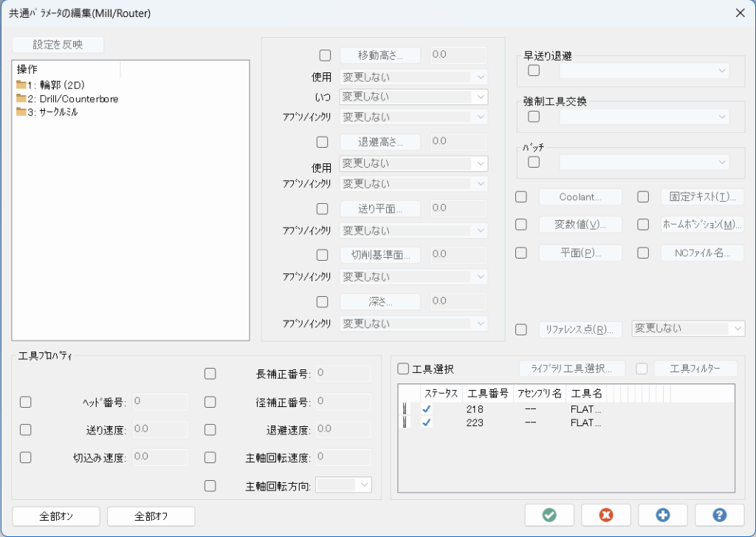
Task: Cancel dialog using red X icon
Action: pos(606,515)
